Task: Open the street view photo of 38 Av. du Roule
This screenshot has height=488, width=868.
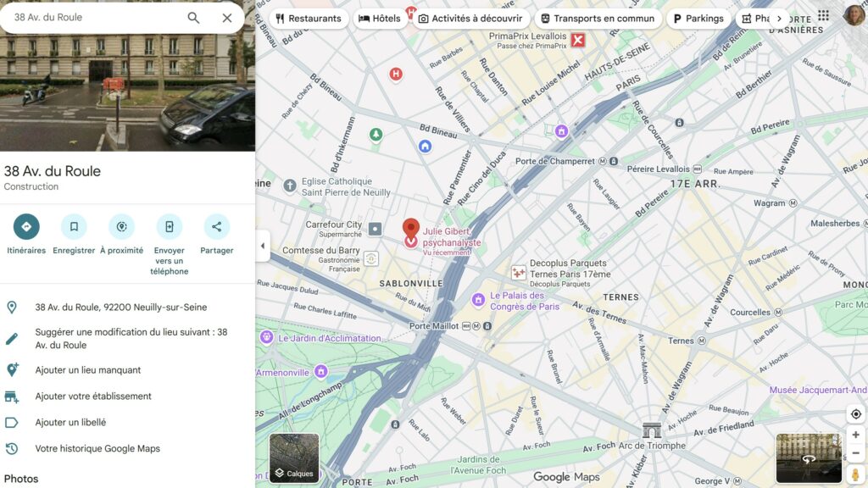Action: coord(127,91)
